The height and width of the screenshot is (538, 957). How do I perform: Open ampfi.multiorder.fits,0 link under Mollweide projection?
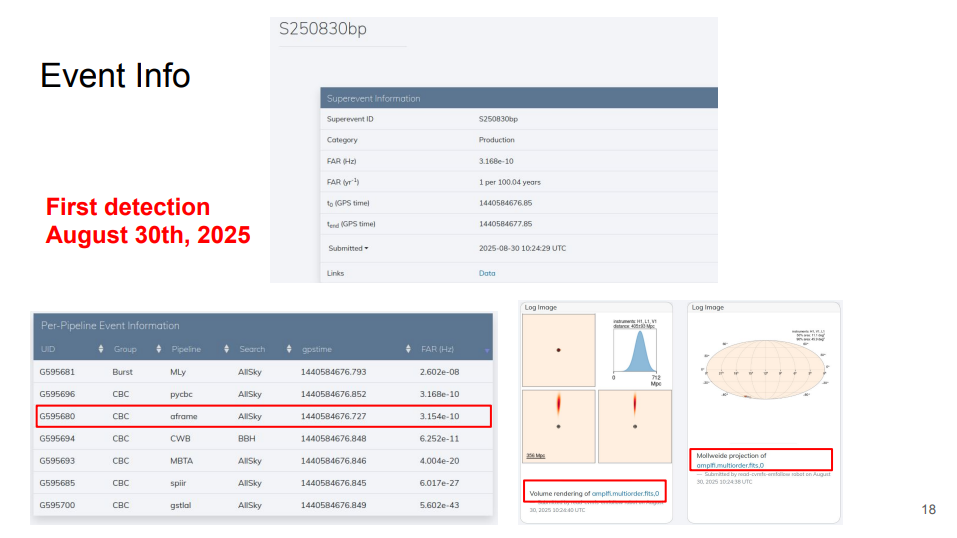(730, 465)
